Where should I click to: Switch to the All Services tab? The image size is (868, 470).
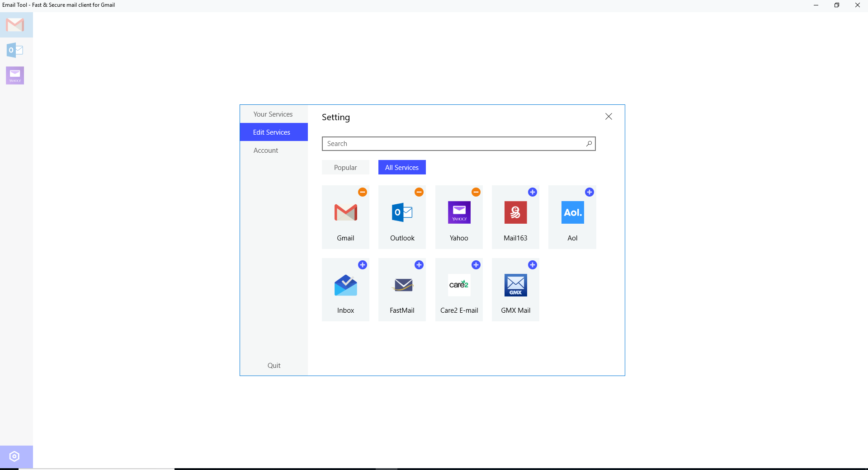[x=402, y=168]
